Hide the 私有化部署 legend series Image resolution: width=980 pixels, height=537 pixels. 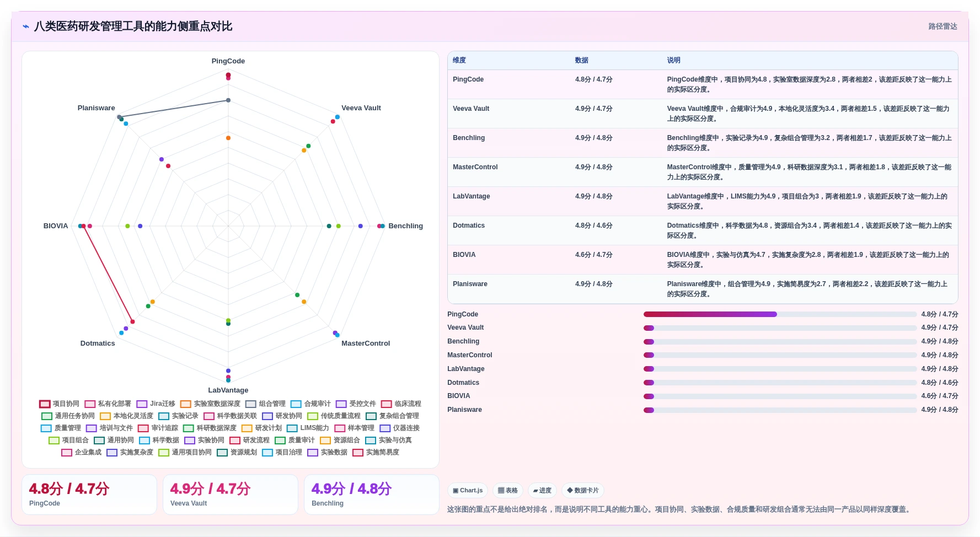coord(108,404)
